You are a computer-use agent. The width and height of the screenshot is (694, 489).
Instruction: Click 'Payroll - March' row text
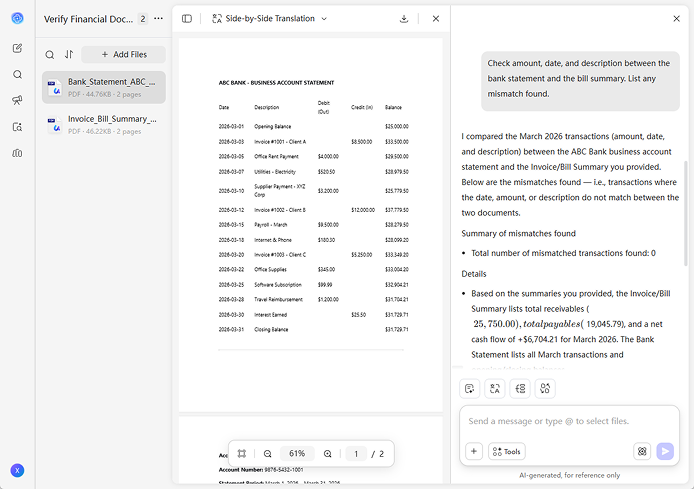[270, 225]
